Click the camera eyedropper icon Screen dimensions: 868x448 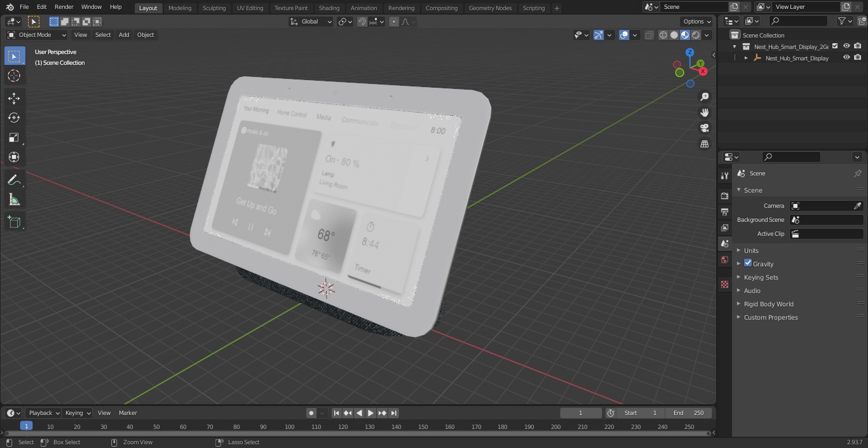click(857, 206)
